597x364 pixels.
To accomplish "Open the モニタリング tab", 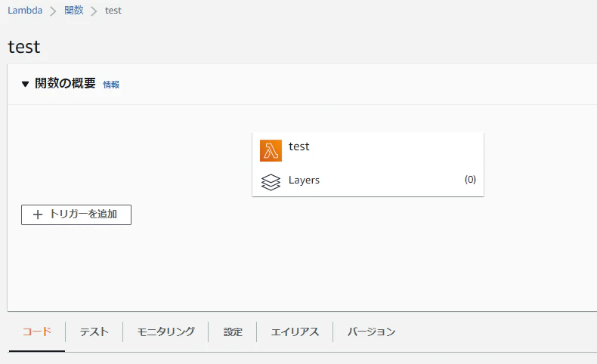I will tap(166, 332).
